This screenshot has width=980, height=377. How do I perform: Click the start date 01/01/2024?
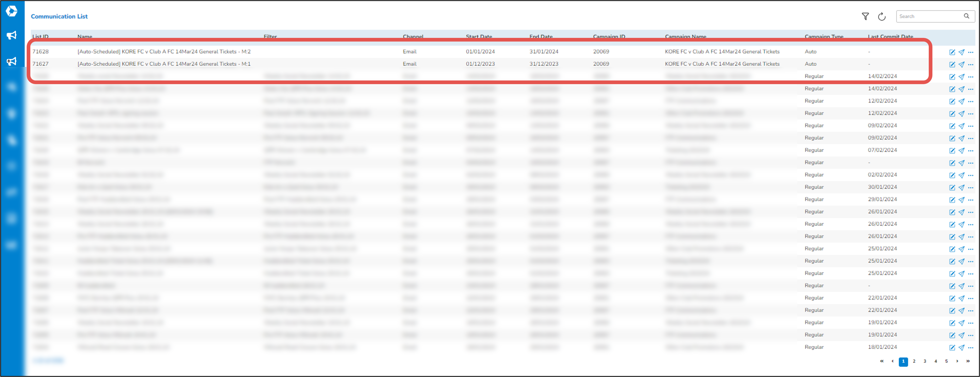(x=480, y=52)
